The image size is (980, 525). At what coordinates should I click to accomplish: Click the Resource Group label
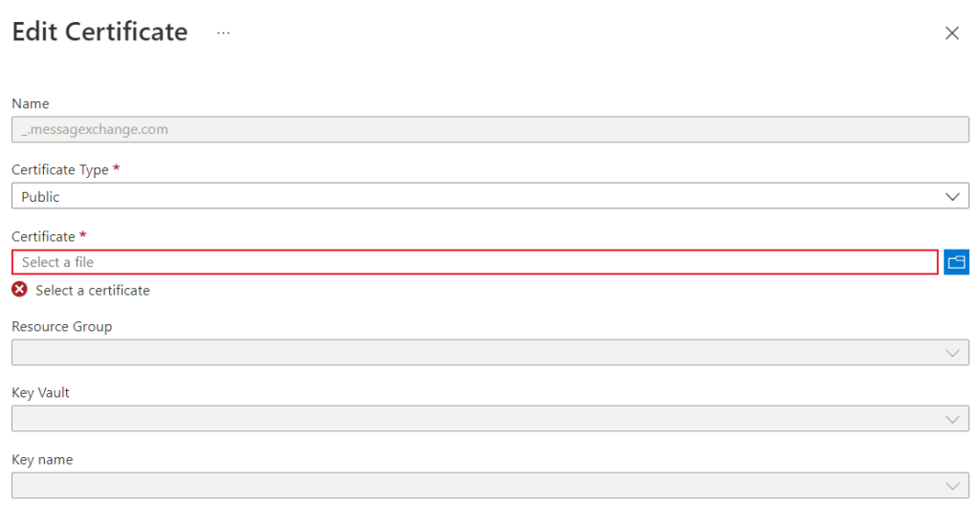click(62, 326)
